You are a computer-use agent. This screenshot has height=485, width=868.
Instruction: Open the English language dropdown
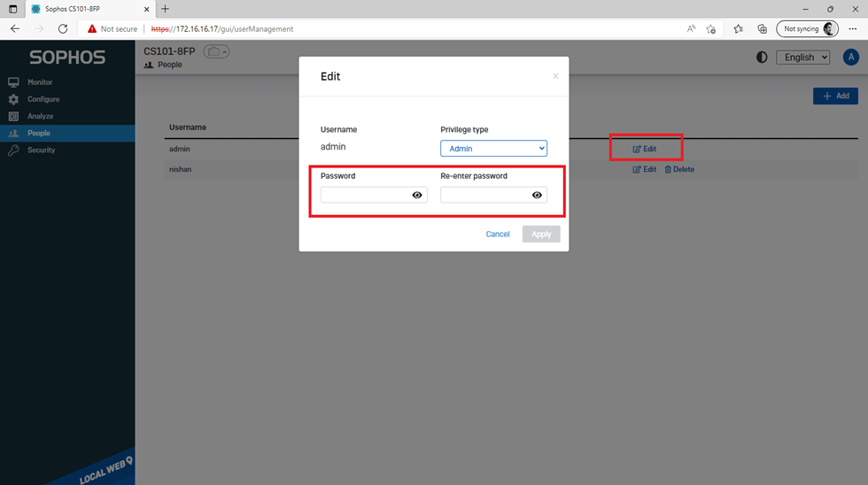(802, 57)
